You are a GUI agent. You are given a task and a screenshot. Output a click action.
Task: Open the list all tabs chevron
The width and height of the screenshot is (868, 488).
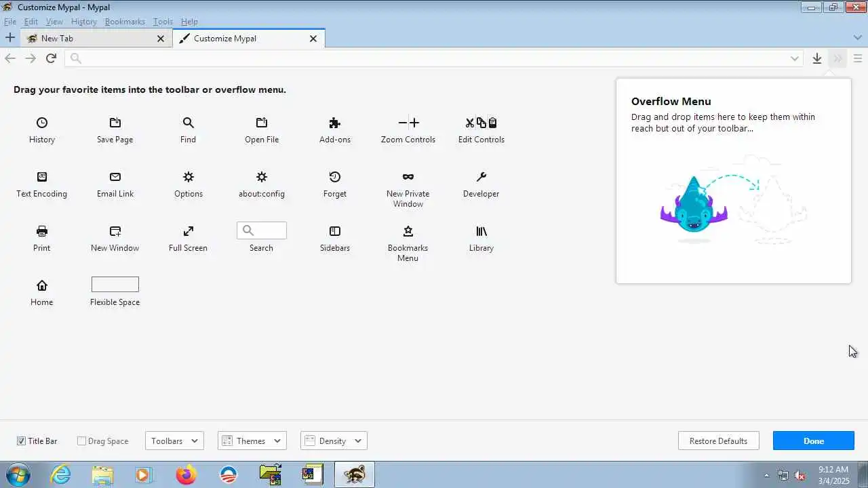point(858,38)
